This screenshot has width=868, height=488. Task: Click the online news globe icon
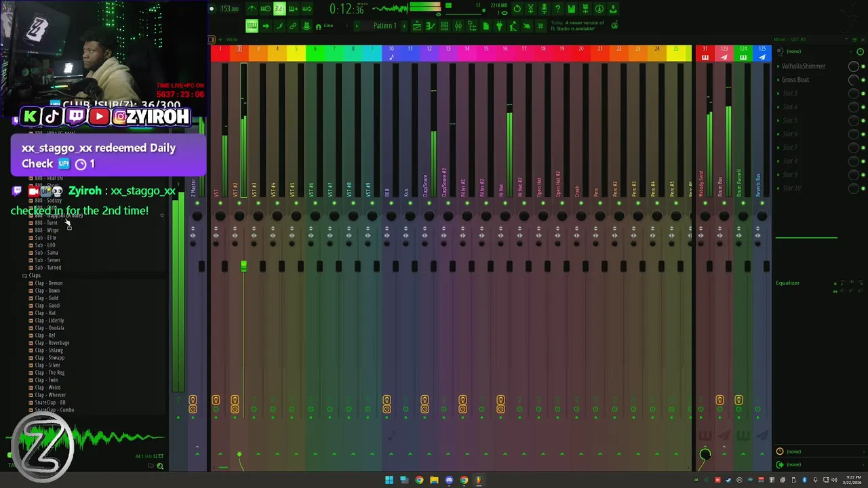[615, 25]
